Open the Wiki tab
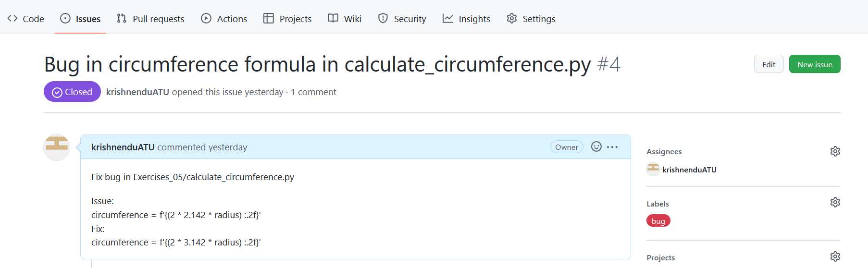 [345, 19]
